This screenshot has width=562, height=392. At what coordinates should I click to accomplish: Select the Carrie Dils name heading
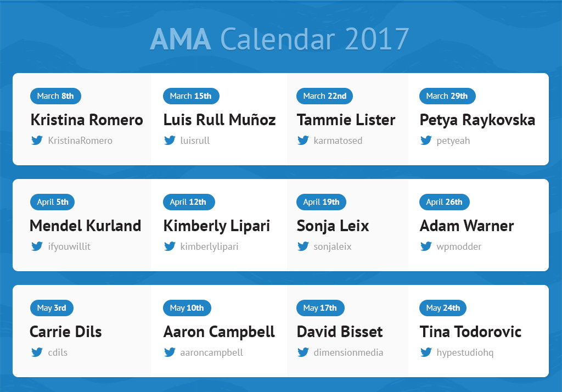(66, 332)
